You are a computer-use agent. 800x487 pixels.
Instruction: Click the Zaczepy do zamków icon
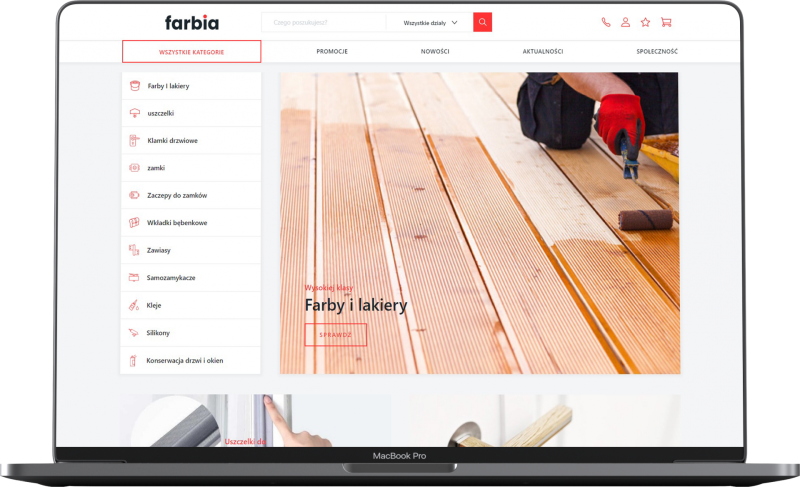134,195
